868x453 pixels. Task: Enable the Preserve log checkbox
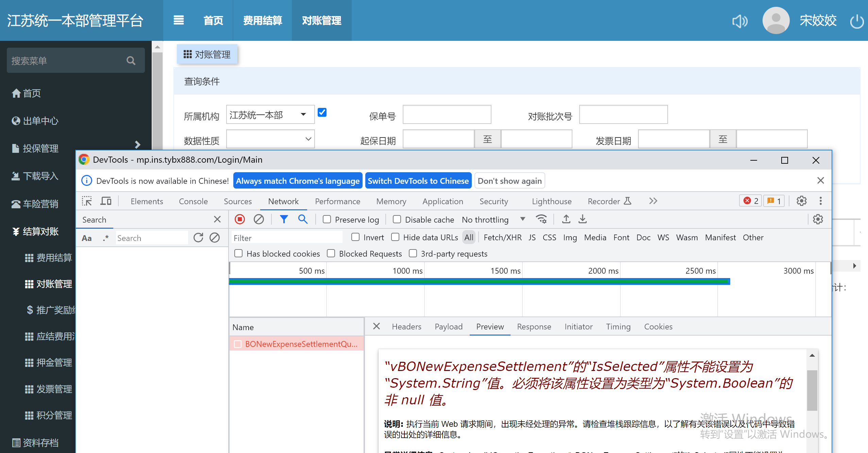click(327, 220)
